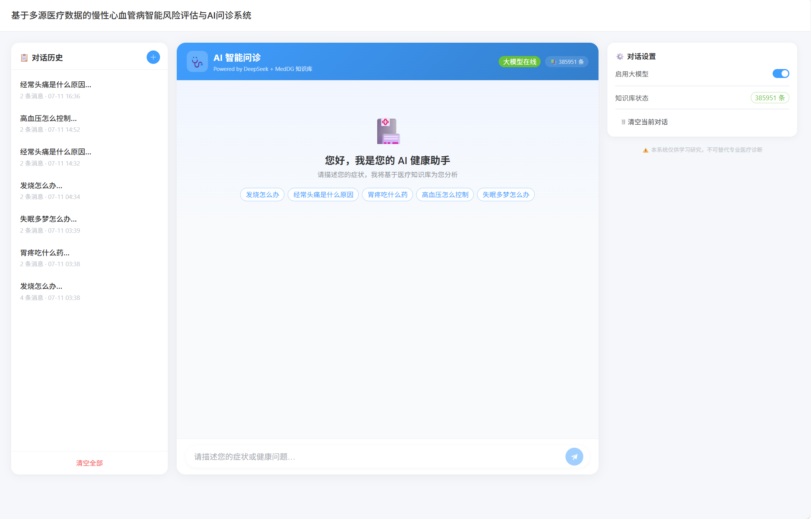
Task: Select suggestion chip 发烧怎么办
Action: pos(262,195)
